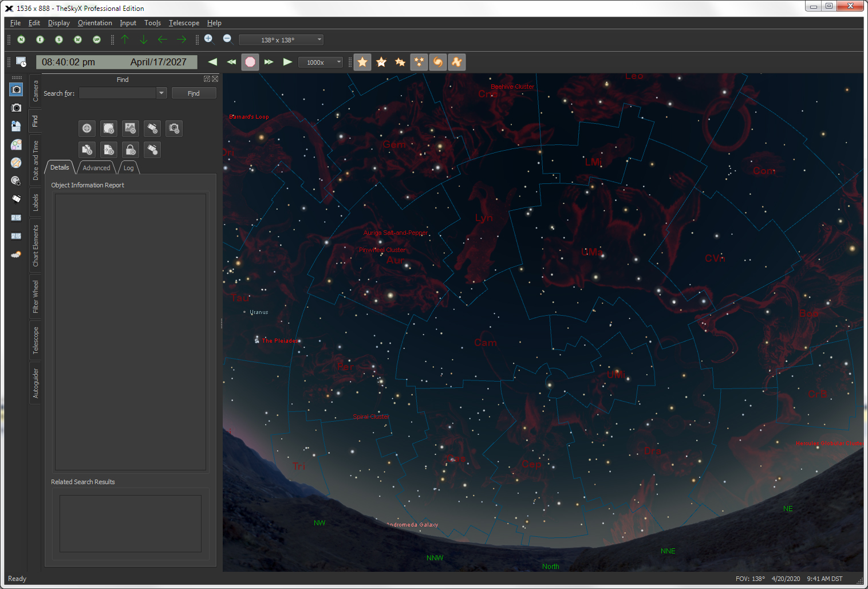Click the star with slash icon in sidebar
Viewport: 868px width, 589px height.
tap(16, 163)
